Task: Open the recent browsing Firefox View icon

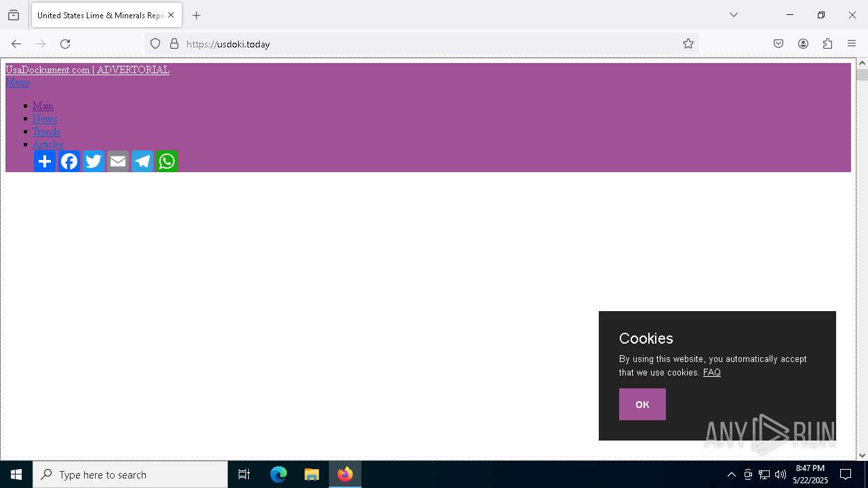Action: [x=14, y=15]
